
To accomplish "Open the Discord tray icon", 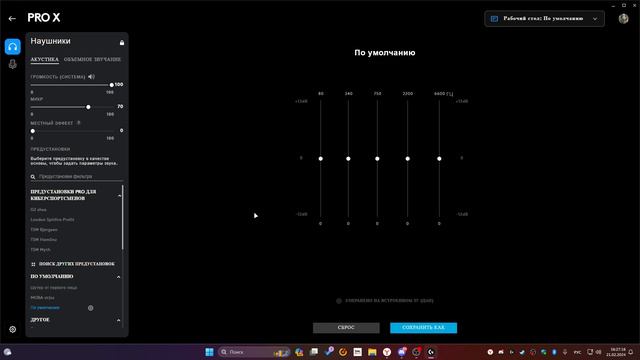I will click(501, 352).
